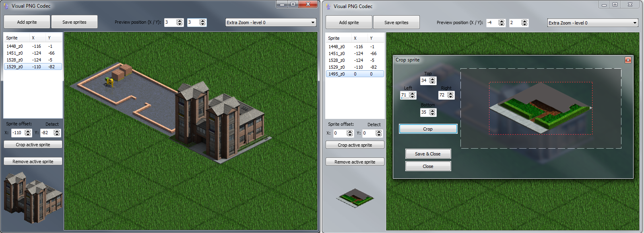
Task: Click Crop active sprite in right window
Action: click(355, 145)
